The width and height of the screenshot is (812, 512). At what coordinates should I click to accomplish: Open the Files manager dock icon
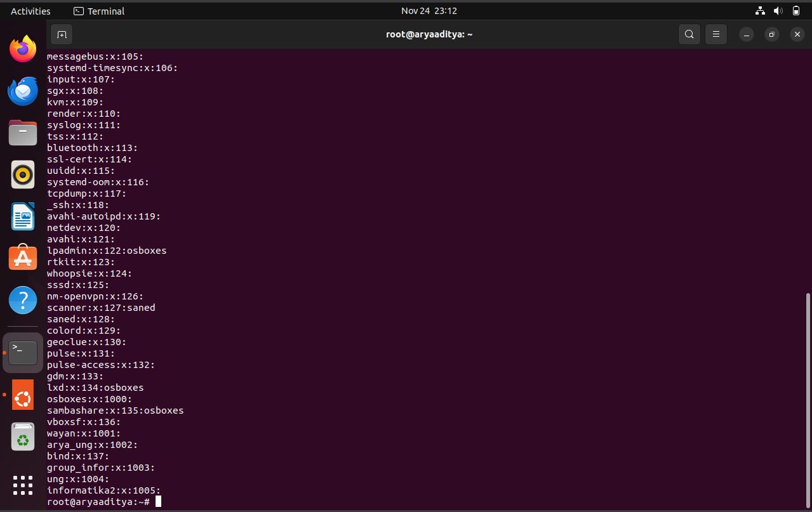23,133
